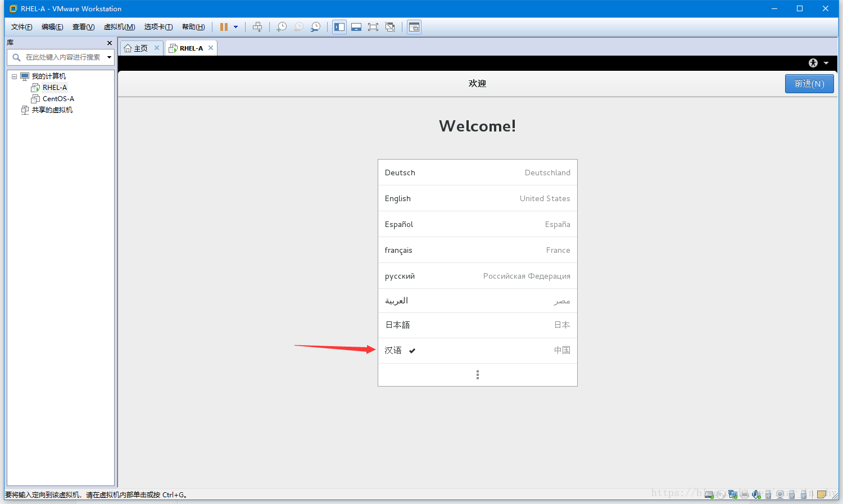Choose français language row
The height and width of the screenshot is (504, 843).
tap(478, 250)
